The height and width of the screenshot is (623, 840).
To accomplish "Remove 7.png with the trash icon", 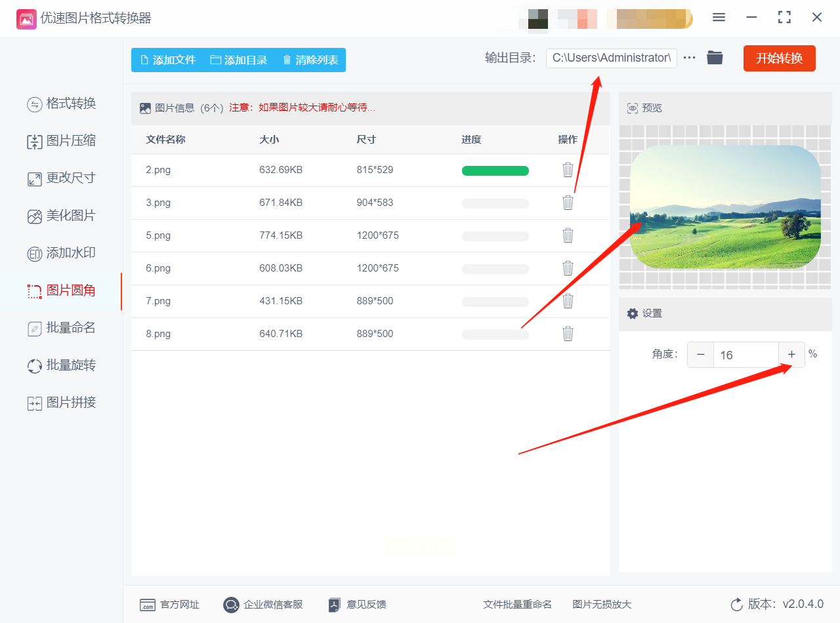I will 568,301.
